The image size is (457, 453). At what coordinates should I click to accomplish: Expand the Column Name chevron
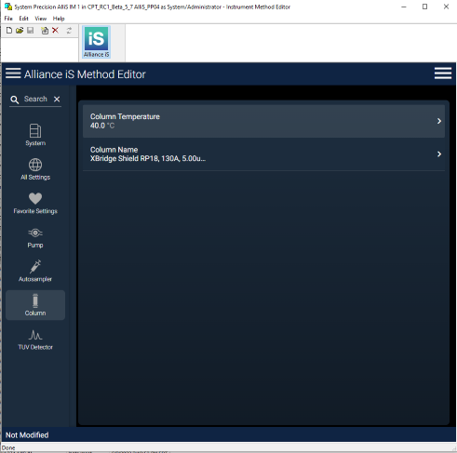point(439,154)
